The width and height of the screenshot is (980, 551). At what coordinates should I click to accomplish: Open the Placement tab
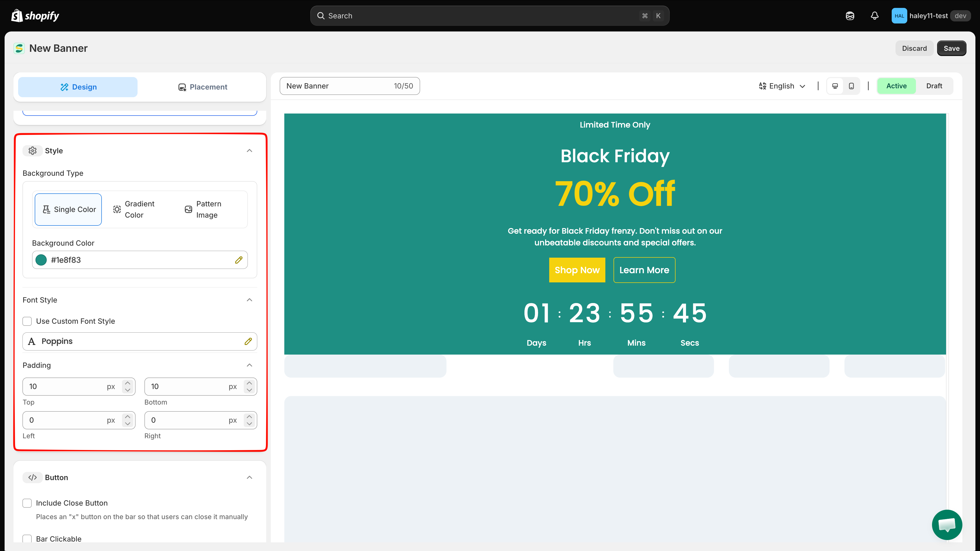(x=202, y=87)
